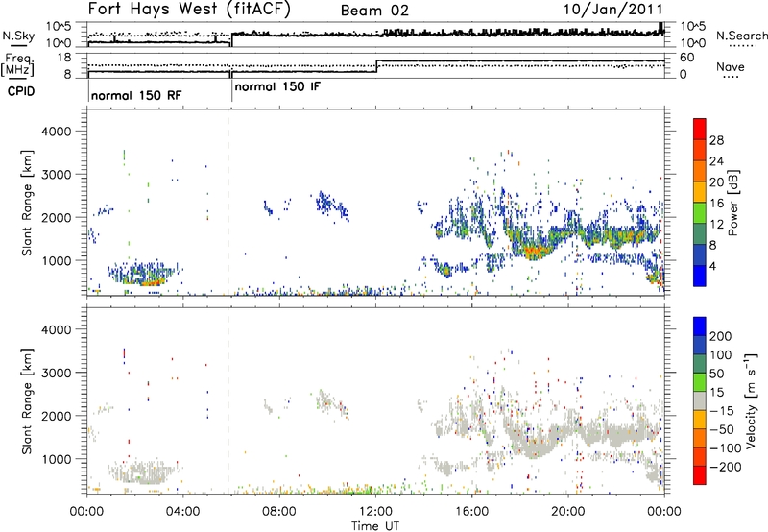
Task: Click the 'N.Search' legend label
Action: 741,36
